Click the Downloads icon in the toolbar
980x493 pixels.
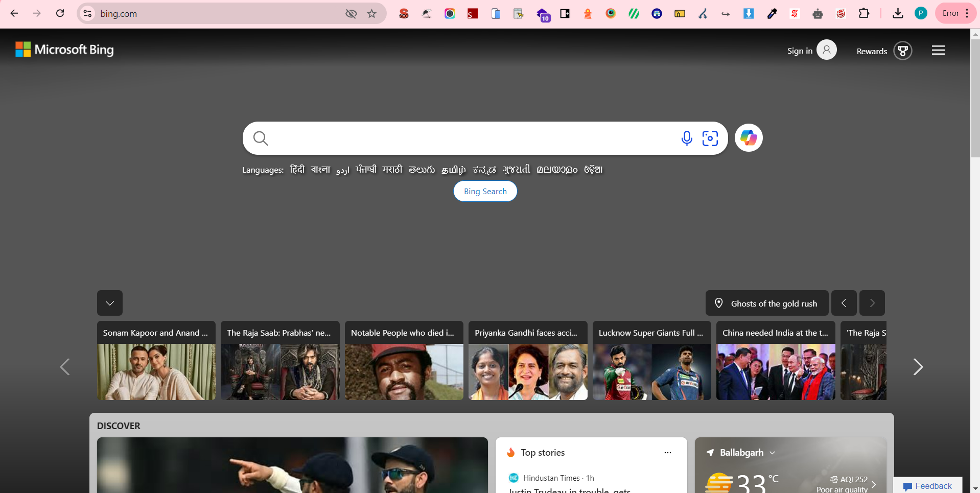click(x=898, y=13)
